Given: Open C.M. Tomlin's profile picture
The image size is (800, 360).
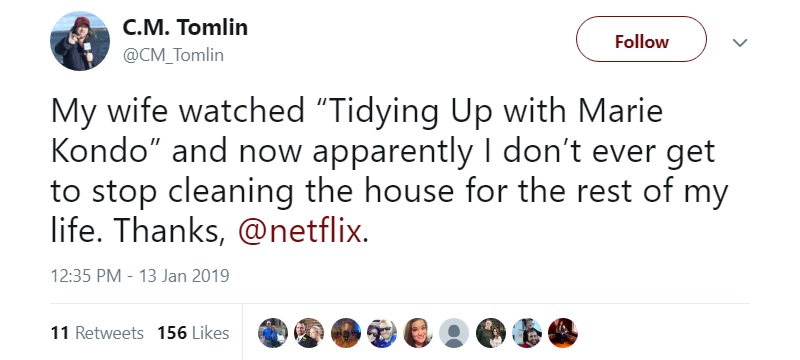Looking at the screenshot, I should pyautogui.click(x=80, y=41).
